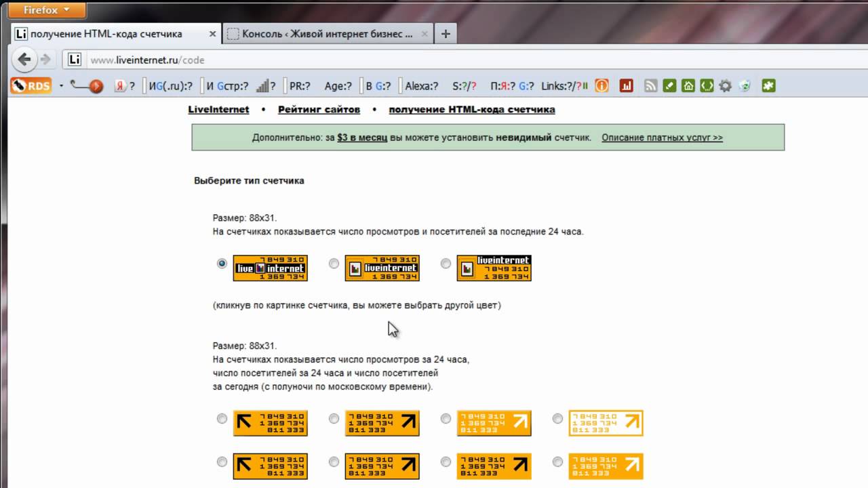Click the recycle-style icon next to gear
The image size is (868, 488).
point(745,85)
